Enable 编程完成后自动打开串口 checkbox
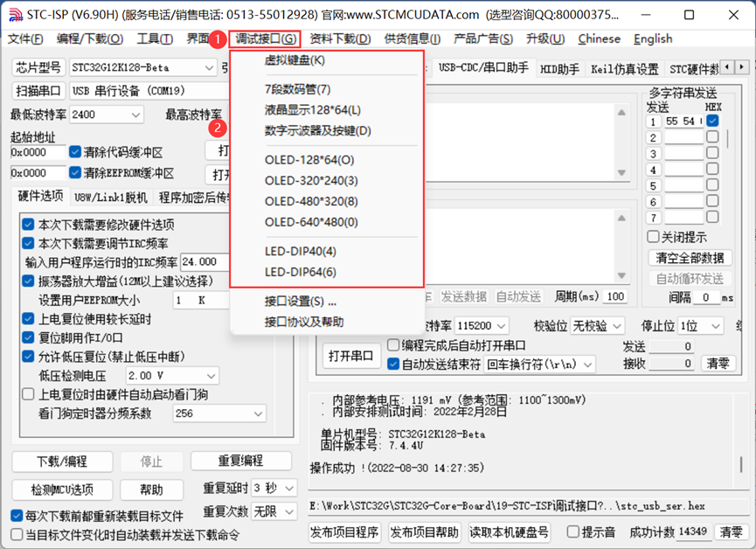This screenshot has height=549, width=756. [393, 345]
